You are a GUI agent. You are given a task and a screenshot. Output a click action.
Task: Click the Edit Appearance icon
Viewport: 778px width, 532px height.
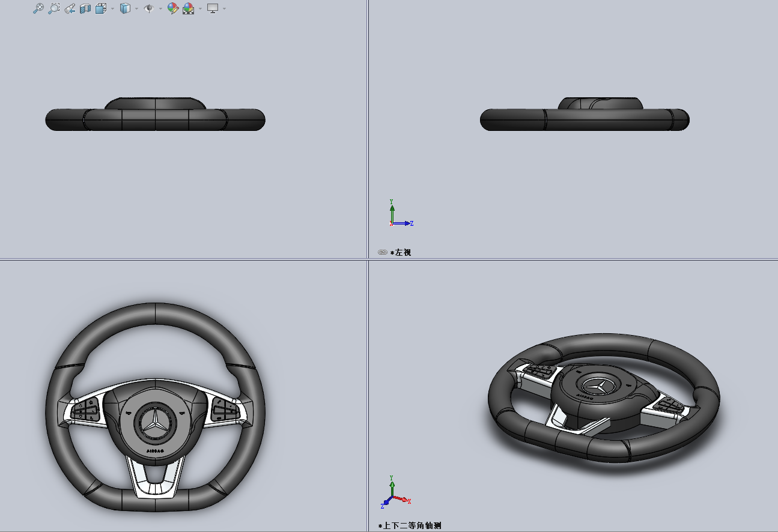[x=173, y=8]
